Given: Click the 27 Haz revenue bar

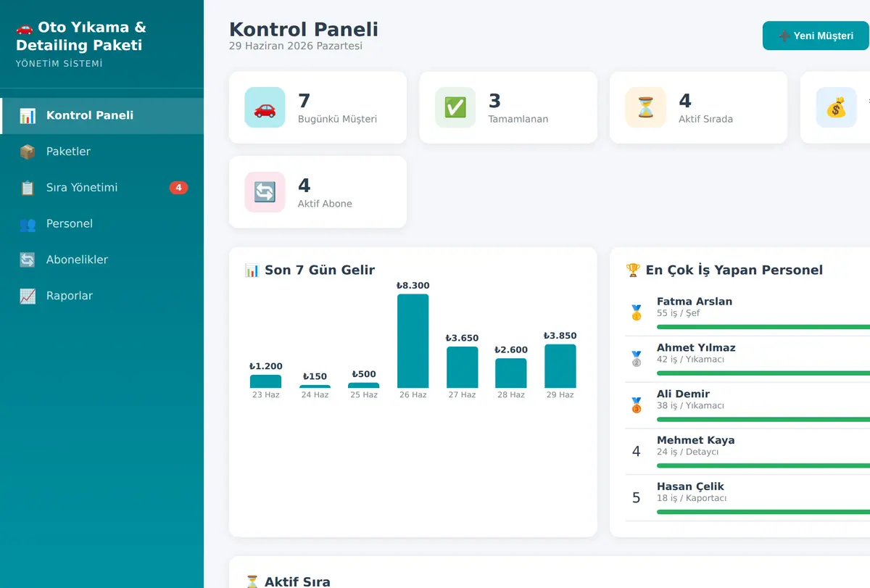Looking at the screenshot, I should 463,367.
